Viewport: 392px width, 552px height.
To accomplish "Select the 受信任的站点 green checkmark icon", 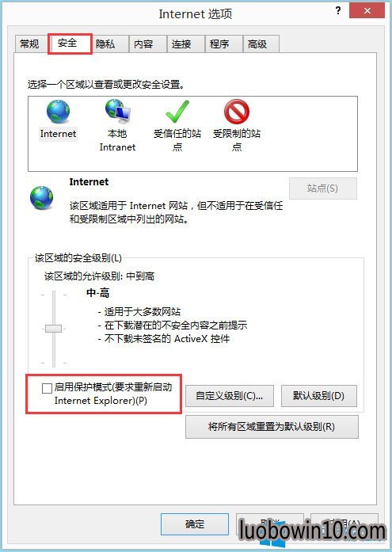I will 177,112.
